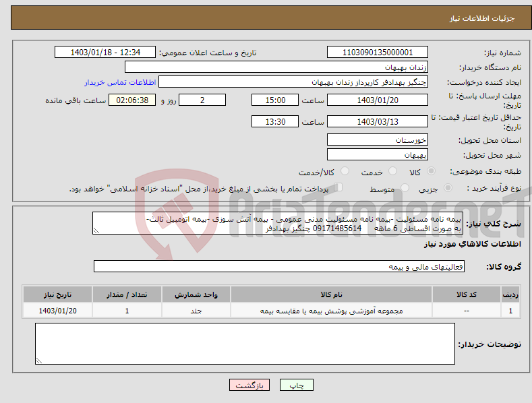The image size is (532, 403).
Task: Click the buyer notes text area
Action: [x=245, y=344]
